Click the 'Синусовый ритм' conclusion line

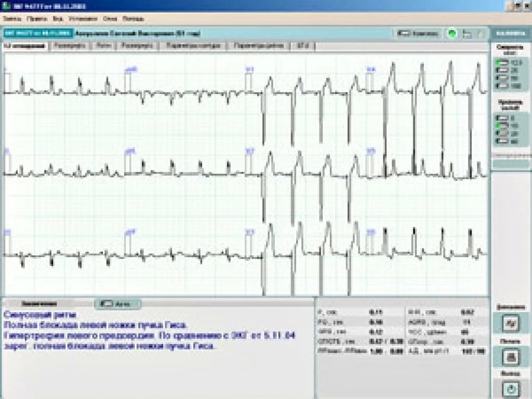40,314
